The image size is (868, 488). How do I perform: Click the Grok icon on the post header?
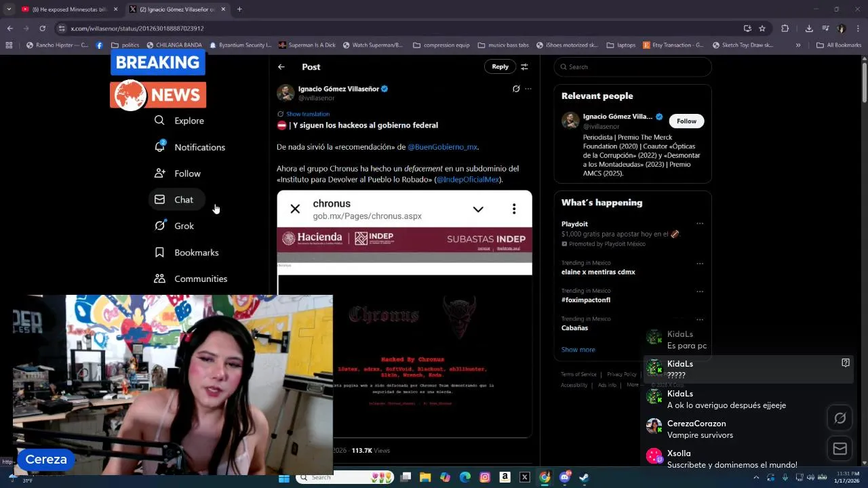(516, 89)
